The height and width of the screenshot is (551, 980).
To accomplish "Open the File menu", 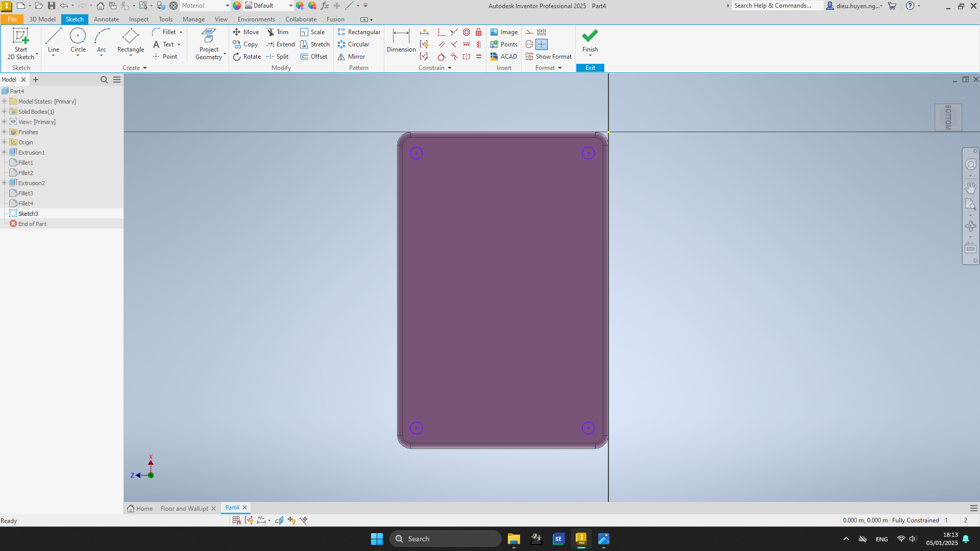I will (x=12, y=19).
